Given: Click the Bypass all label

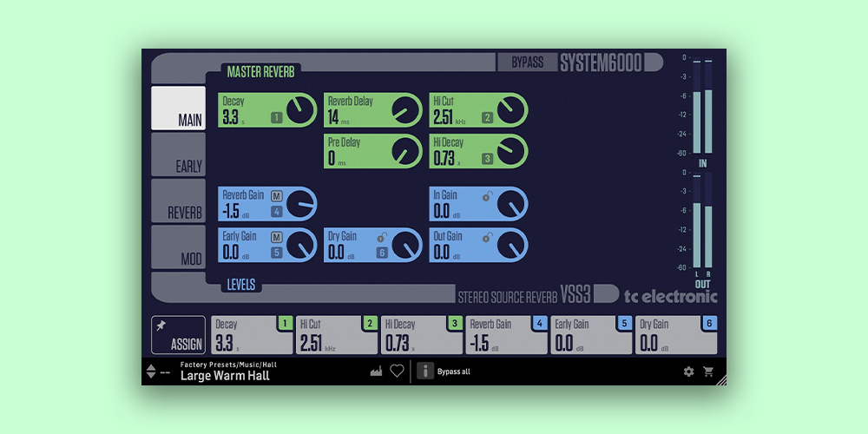Looking at the screenshot, I should pyautogui.click(x=453, y=372).
